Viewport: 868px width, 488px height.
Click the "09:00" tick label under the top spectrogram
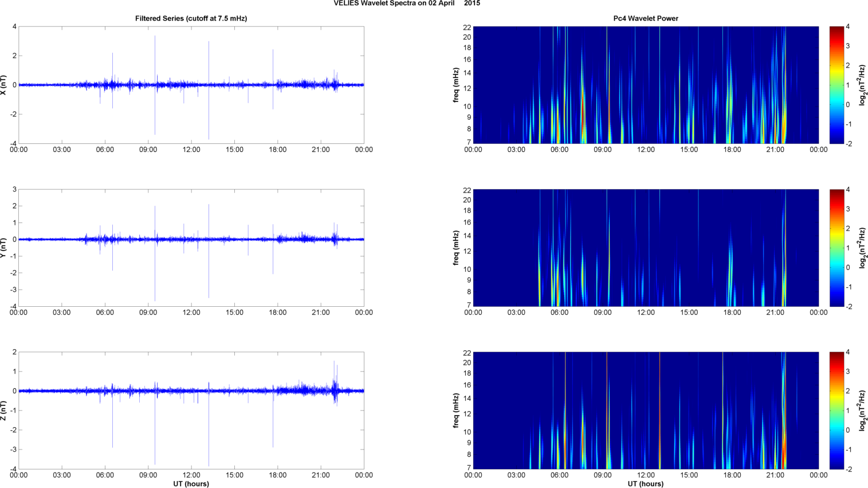(603, 150)
